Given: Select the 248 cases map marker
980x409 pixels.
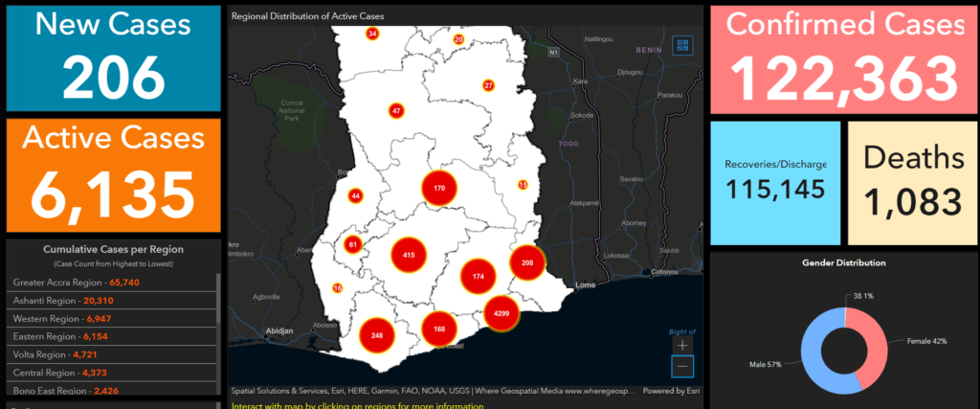Looking at the screenshot, I should pyautogui.click(x=377, y=335).
